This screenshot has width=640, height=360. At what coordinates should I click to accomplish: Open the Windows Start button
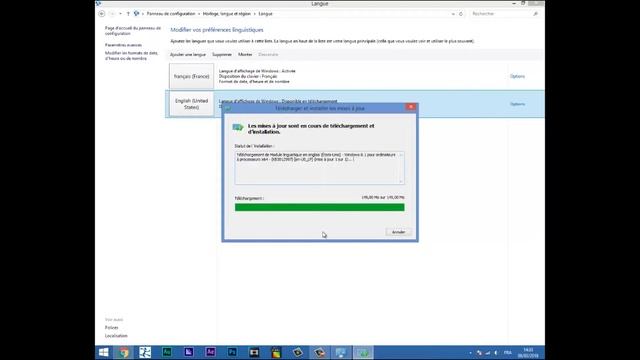click(x=104, y=352)
